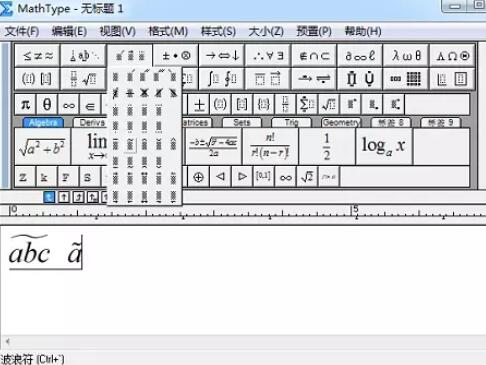Open the 大小(Z) menu
486x365 pixels.
(266, 31)
